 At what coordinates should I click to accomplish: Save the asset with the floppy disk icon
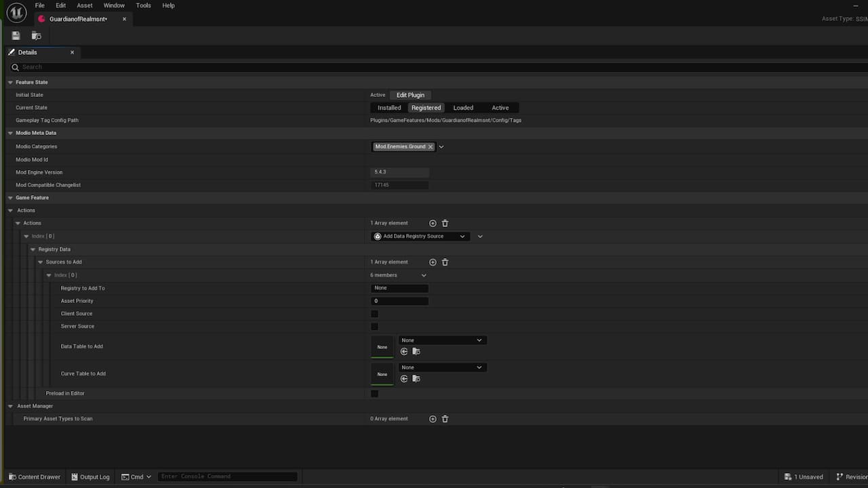point(16,35)
